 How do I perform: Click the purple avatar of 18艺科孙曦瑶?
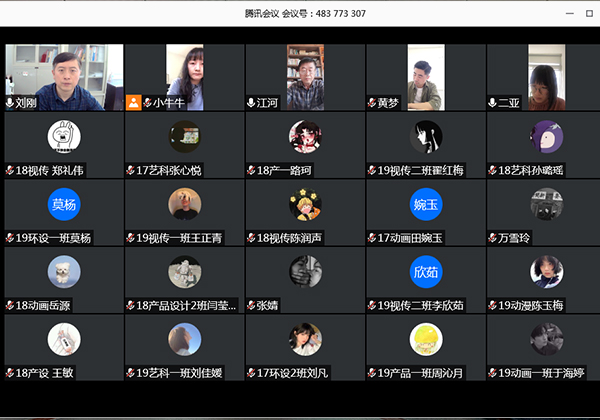(x=546, y=136)
